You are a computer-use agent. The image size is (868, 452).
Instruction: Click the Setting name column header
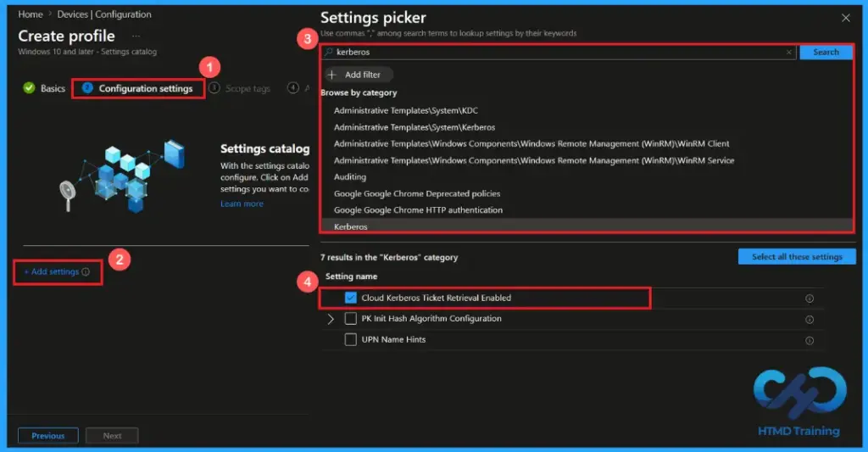tap(351, 276)
